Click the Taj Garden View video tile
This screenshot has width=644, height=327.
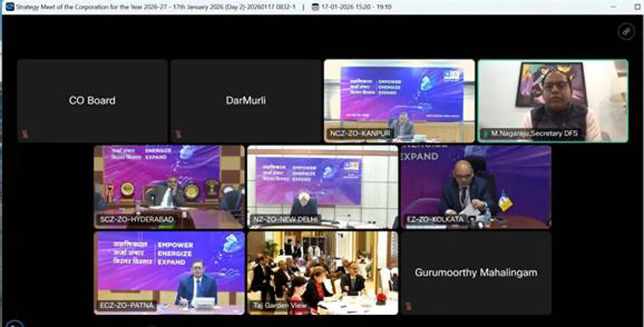(x=323, y=272)
